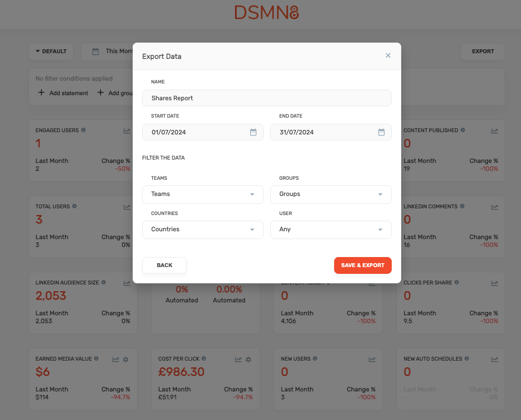Show LinkedIn Audience Size info icon
The width and height of the screenshot is (521, 420).
coord(104,282)
